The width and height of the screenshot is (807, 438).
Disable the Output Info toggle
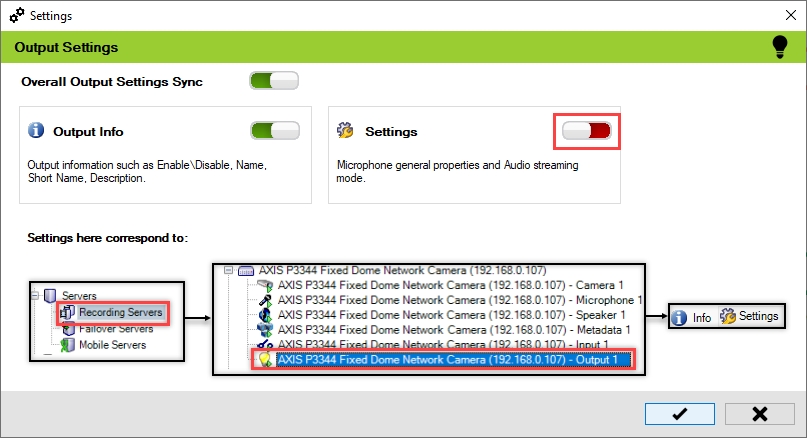tap(274, 131)
